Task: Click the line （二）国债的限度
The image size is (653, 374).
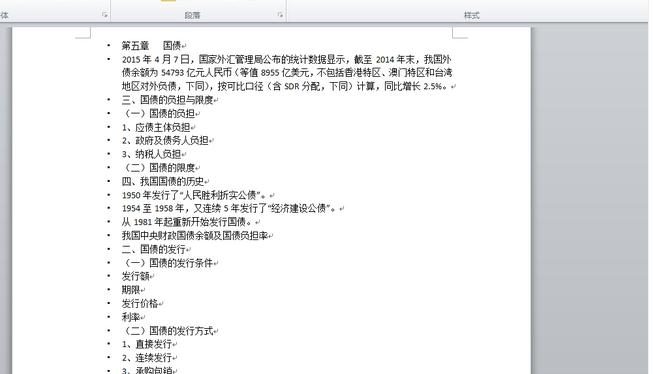Action: pyautogui.click(x=158, y=167)
